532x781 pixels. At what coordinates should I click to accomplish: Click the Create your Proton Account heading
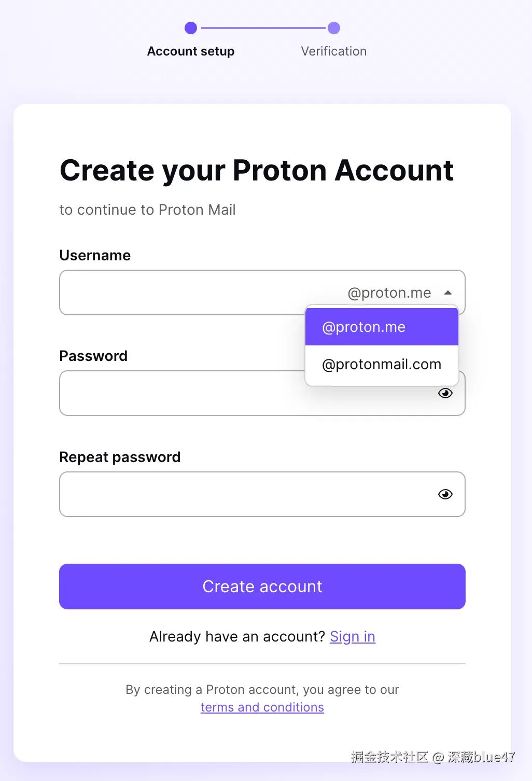pyautogui.click(x=257, y=171)
